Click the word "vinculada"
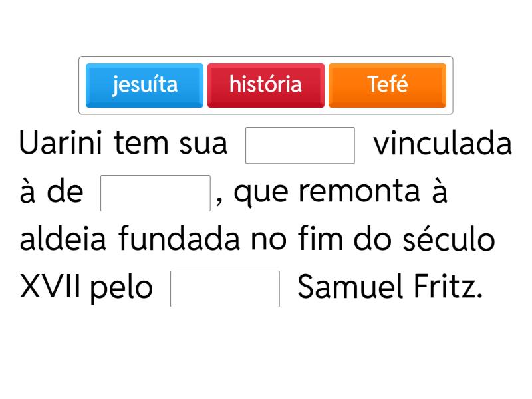The image size is (532, 399). [443, 145]
